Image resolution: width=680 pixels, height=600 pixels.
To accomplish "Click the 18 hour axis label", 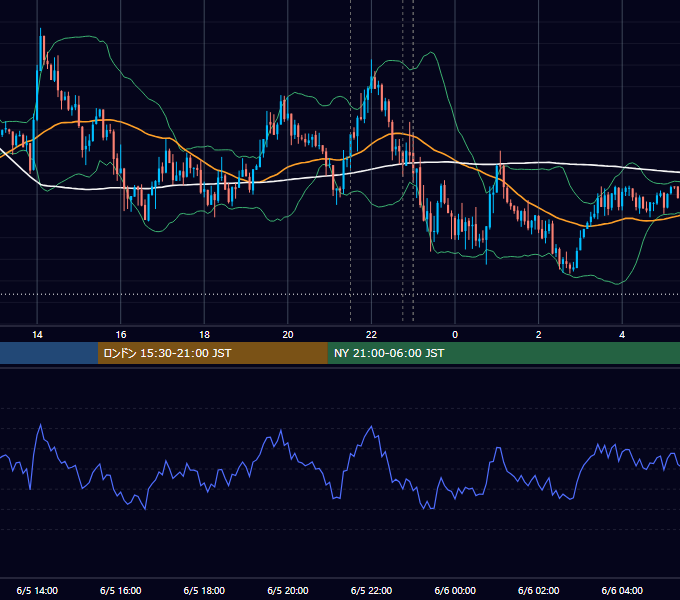I will [204, 335].
